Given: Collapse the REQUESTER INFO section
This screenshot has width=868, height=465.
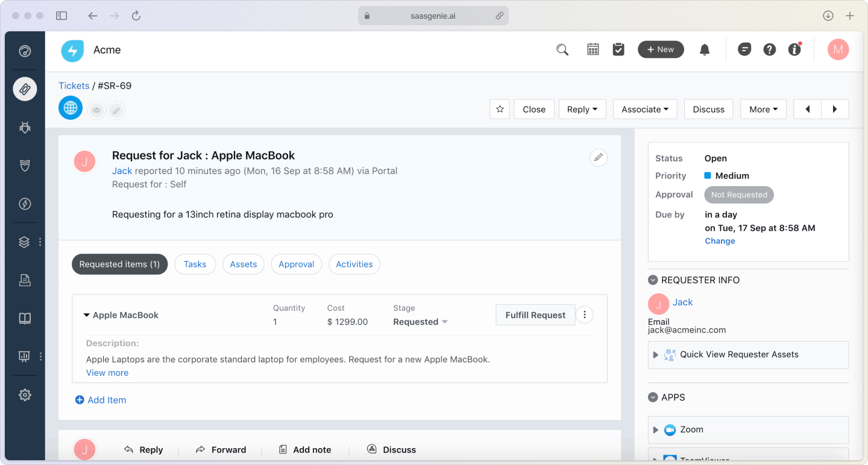Looking at the screenshot, I should (653, 280).
